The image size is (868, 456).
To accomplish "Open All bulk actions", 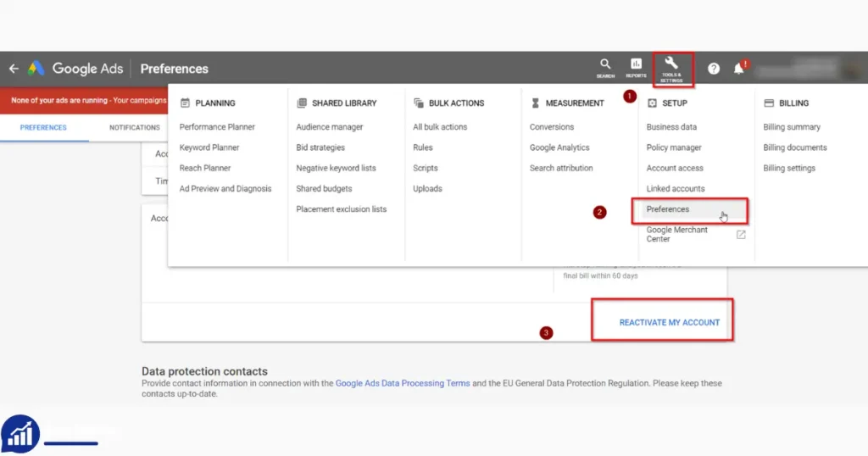I will point(440,127).
